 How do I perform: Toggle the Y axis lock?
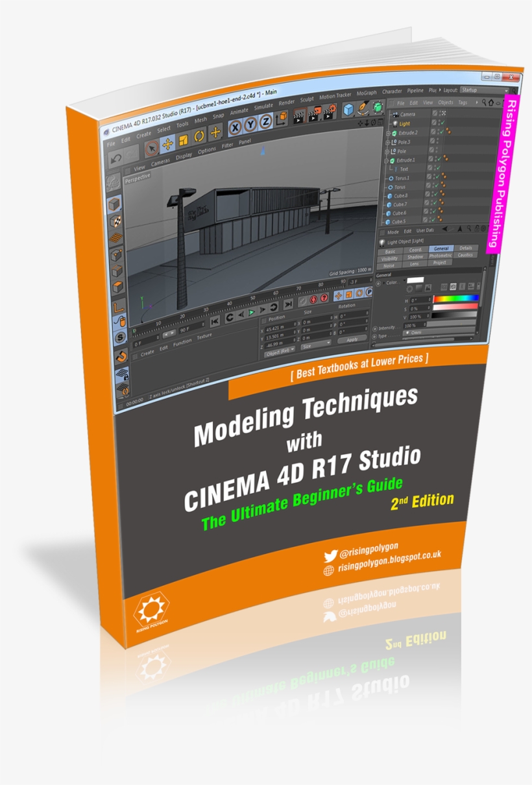(251, 125)
